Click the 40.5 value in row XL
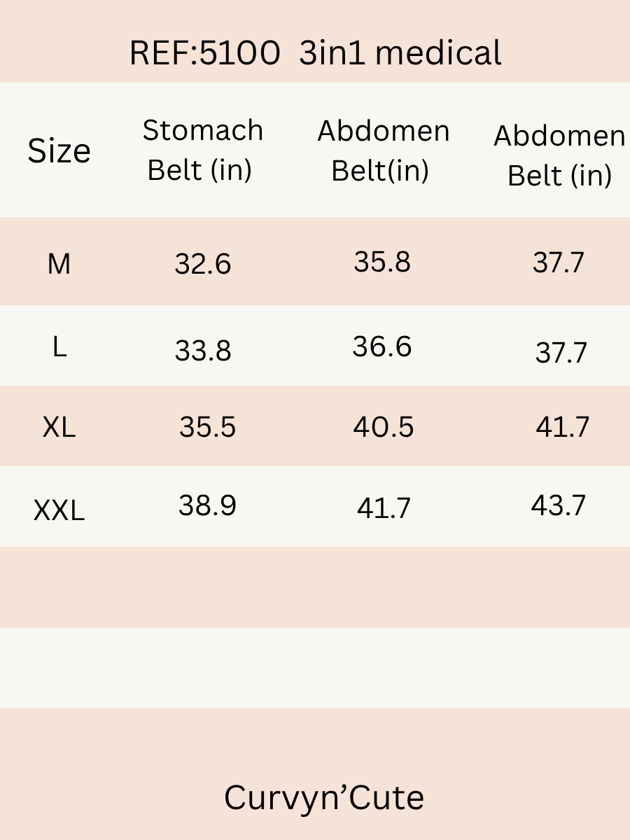Image resolution: width=630 pixels, height=840 pixels. coord(384,427)
